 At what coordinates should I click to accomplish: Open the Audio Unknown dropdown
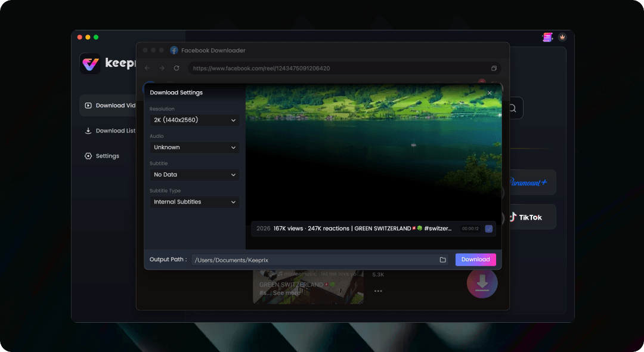[x=194, y=147]
